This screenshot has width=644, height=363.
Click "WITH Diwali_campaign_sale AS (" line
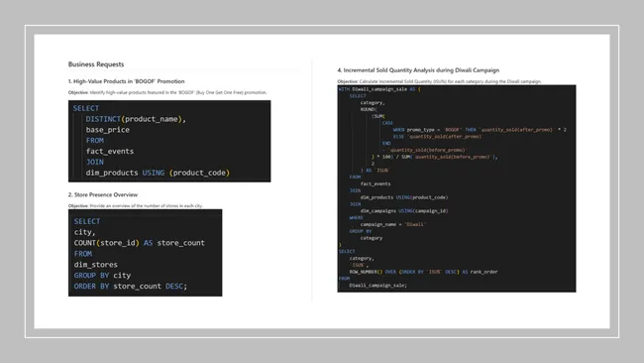[379, 89]
